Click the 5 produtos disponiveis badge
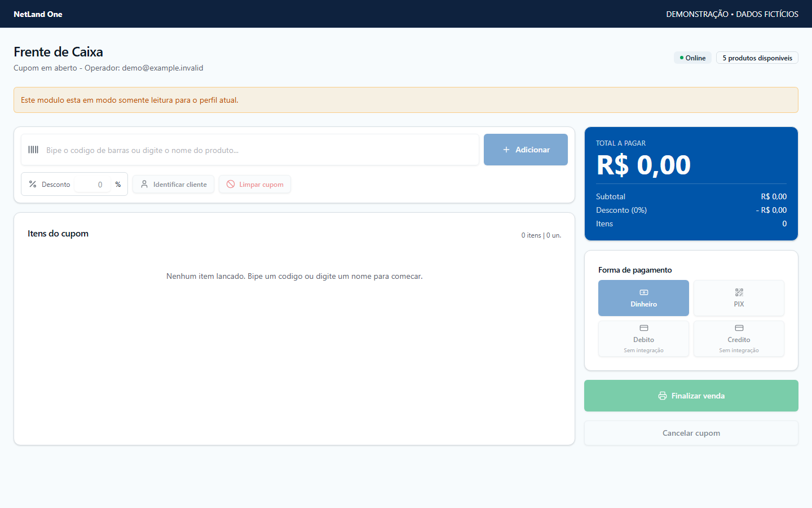This screenshot has width=812, height=508. [x=757, y=58]
